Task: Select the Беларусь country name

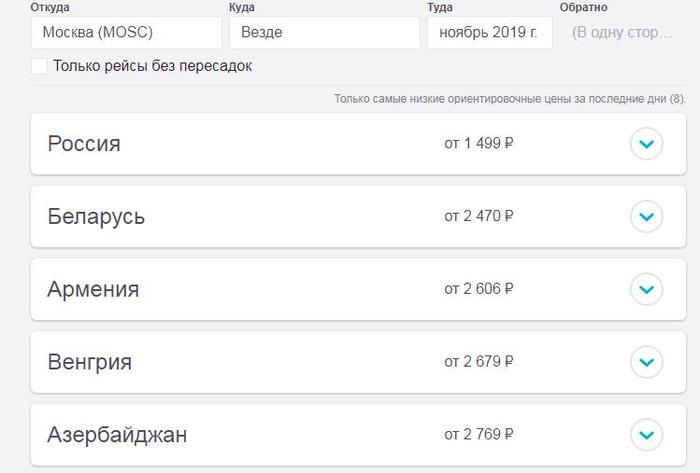Action: [x=96, y=216]
